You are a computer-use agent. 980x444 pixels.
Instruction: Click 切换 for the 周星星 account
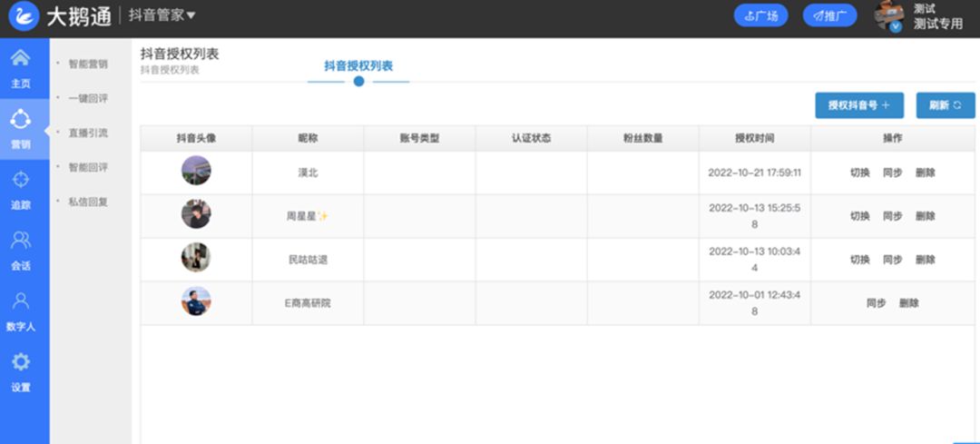[x=860, y=216]
